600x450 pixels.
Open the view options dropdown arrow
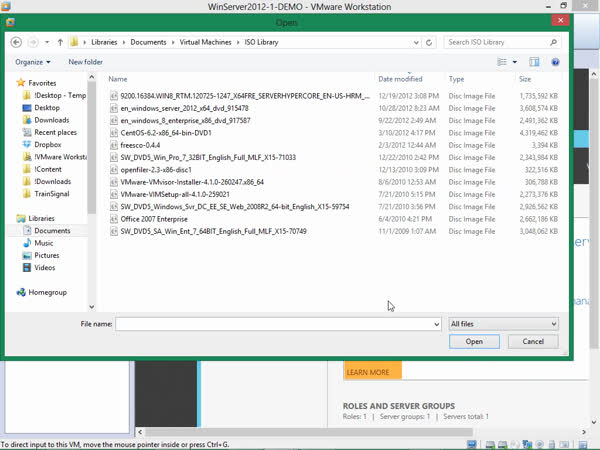coord(515,62)
